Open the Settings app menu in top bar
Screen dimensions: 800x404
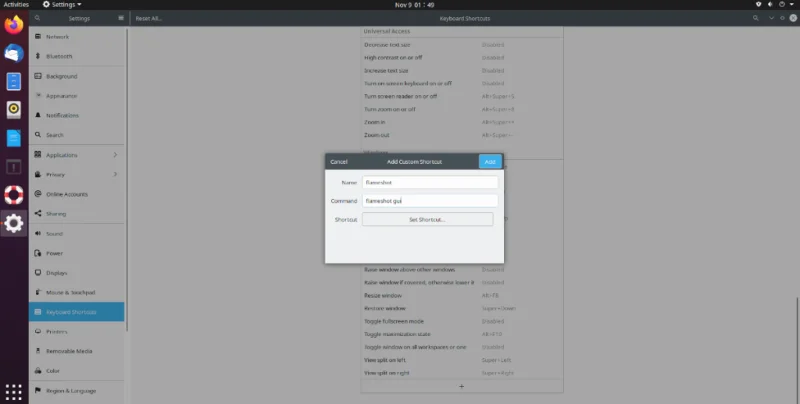[x=62, y=5]
